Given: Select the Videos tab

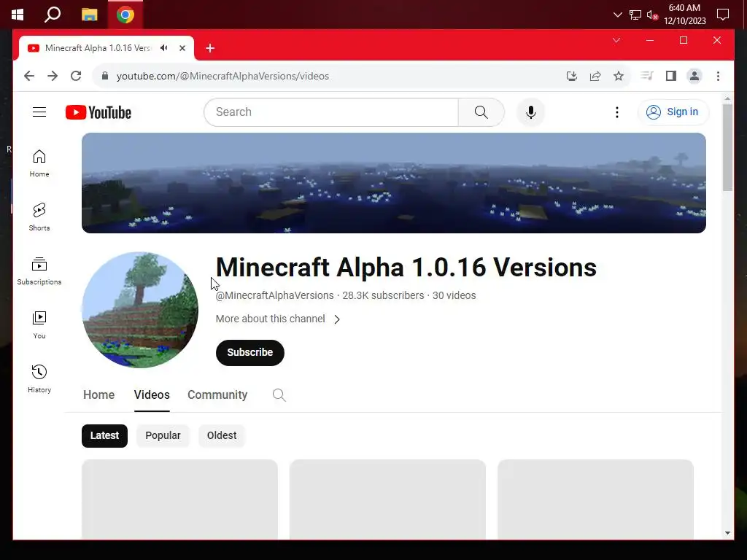Looking at the screenshot, I should tap(152, 394).
